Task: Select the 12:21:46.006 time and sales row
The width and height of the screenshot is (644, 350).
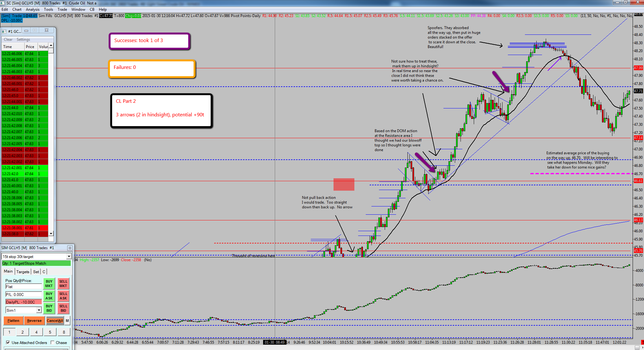Action: (x=25, y=54)
